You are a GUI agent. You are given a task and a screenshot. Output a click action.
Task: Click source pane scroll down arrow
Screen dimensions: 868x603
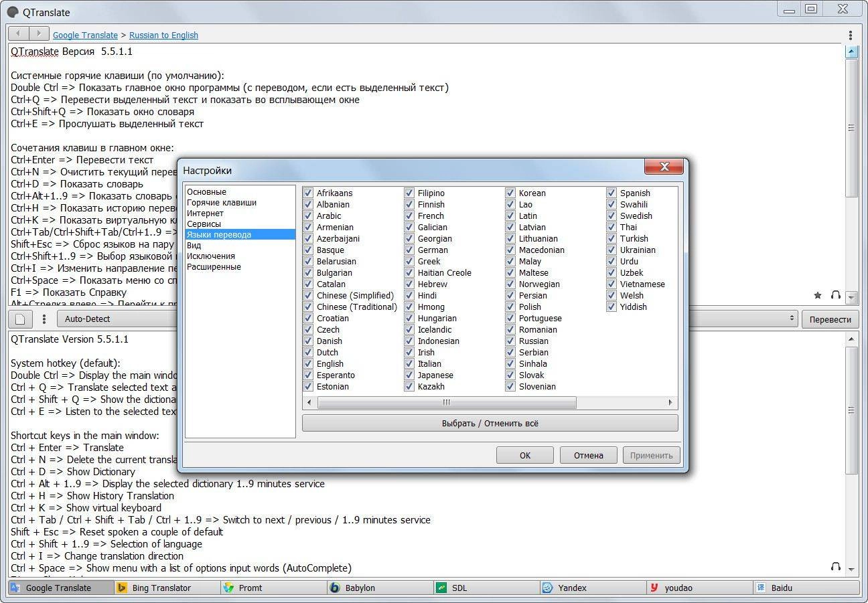pos(851,296)
